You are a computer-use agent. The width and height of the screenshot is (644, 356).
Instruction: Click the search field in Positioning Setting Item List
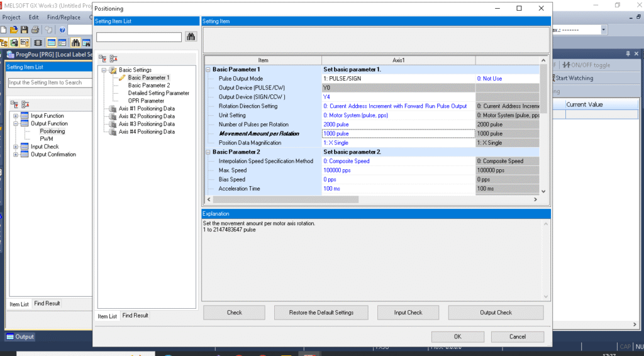[x=139, y=37]
